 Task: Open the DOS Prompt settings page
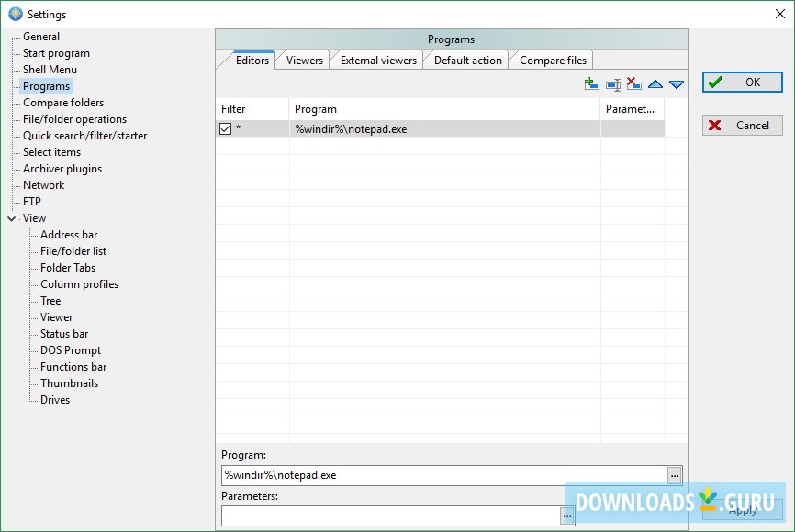point(69,349)
